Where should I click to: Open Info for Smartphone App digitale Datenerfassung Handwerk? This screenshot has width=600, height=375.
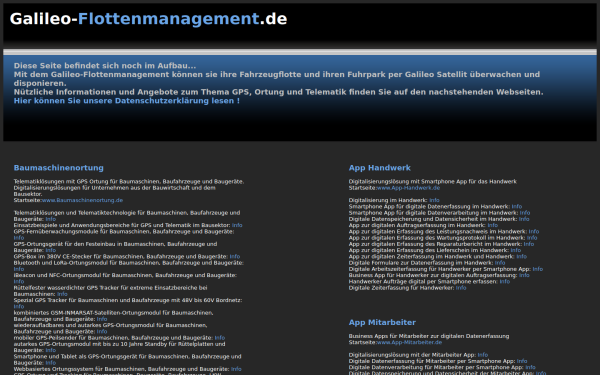pos(517,207)
